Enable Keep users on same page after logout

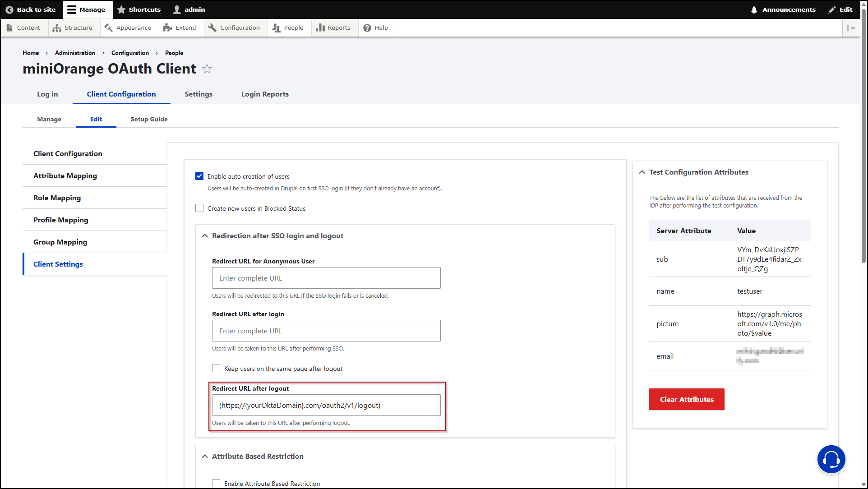(216, 368)
